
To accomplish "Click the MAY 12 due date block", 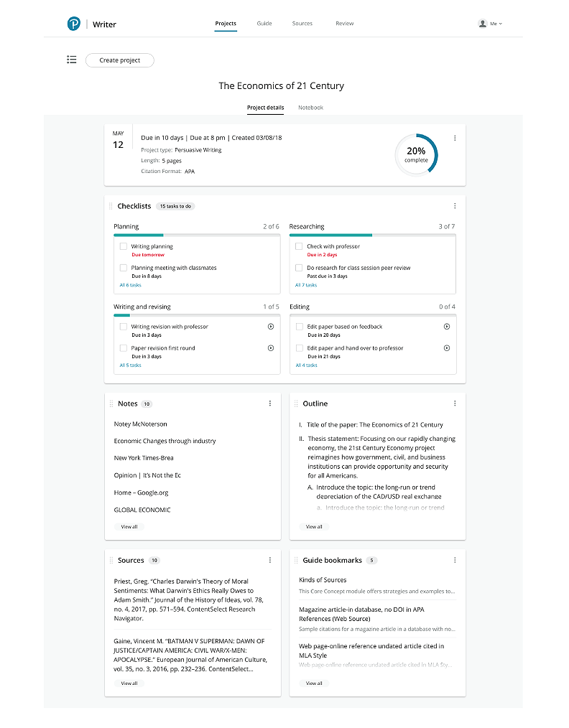I will click(118, 140).
